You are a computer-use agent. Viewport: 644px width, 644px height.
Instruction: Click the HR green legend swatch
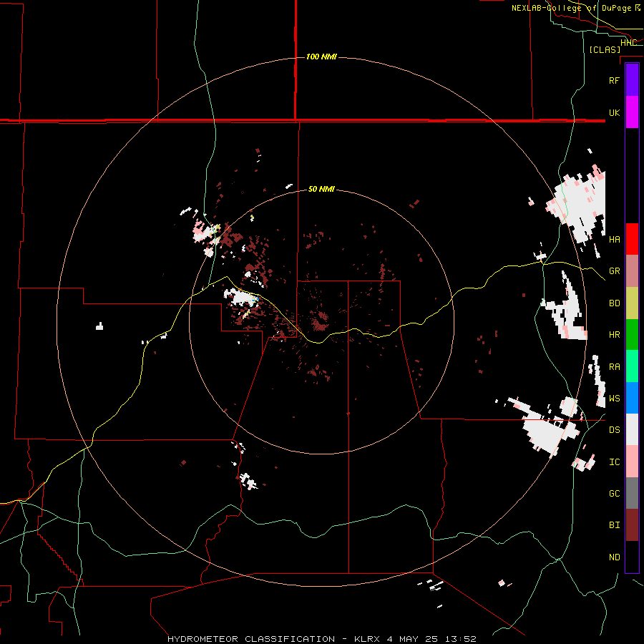(632, 334)
